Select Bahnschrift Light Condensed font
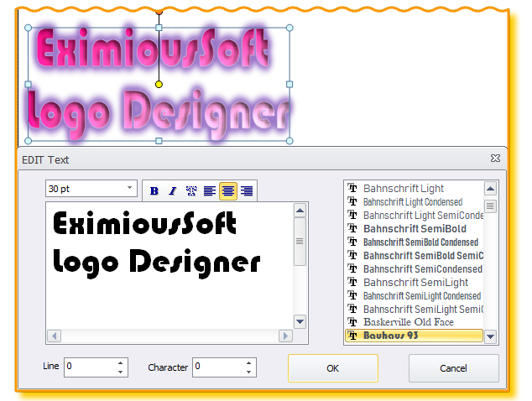Screen dimensions: 532x401 (415, 202)
